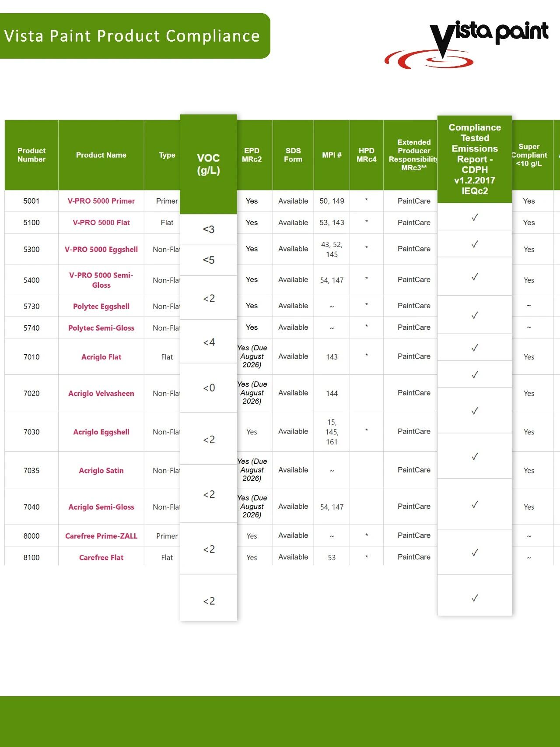The height and width of the screenshot is (747, 560).
Task: Select product number 8100
Action: coord(31,557)
